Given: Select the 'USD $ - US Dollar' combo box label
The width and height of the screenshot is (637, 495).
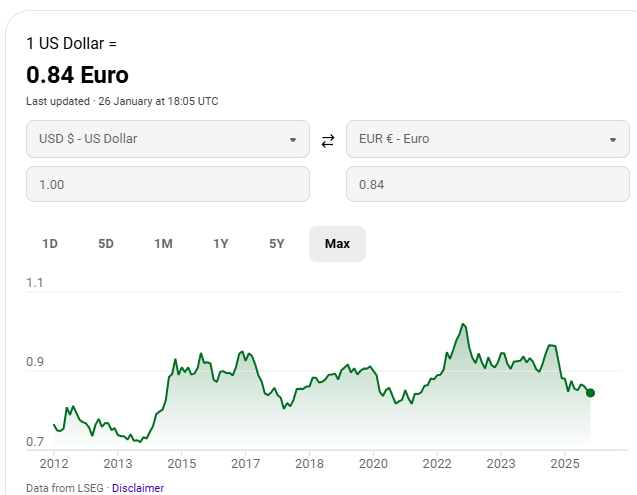Looking at the screenshot, I should 88,139.
